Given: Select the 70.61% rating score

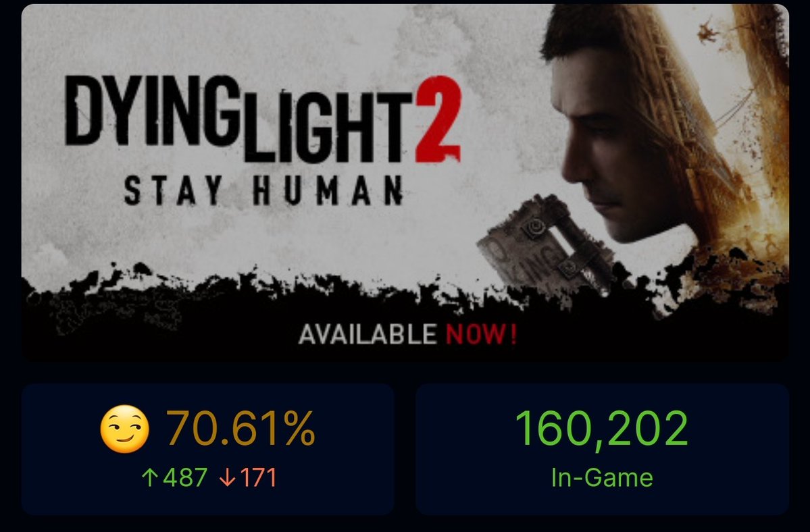Looking at the screenshot, I should (241, 428).
